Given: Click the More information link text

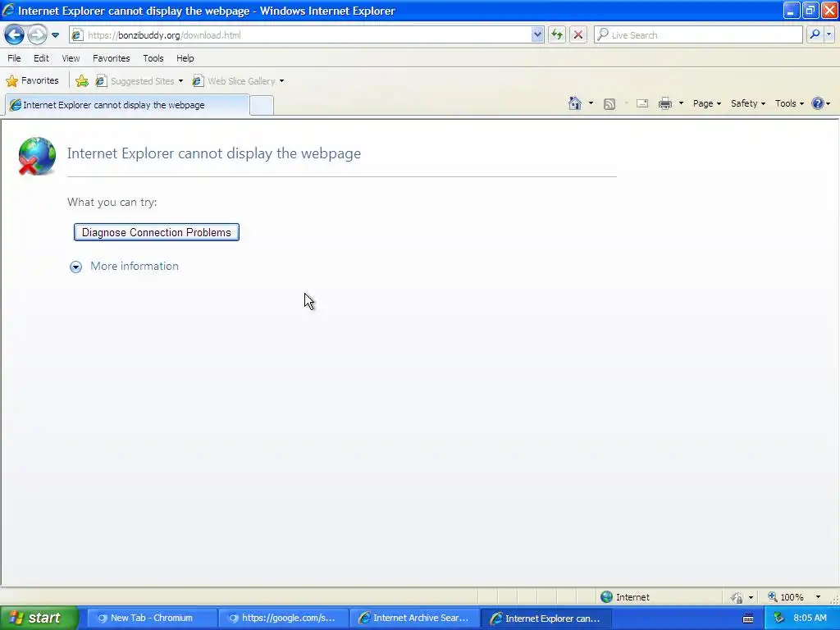Looking at the screenshot, I should point(135,267).
